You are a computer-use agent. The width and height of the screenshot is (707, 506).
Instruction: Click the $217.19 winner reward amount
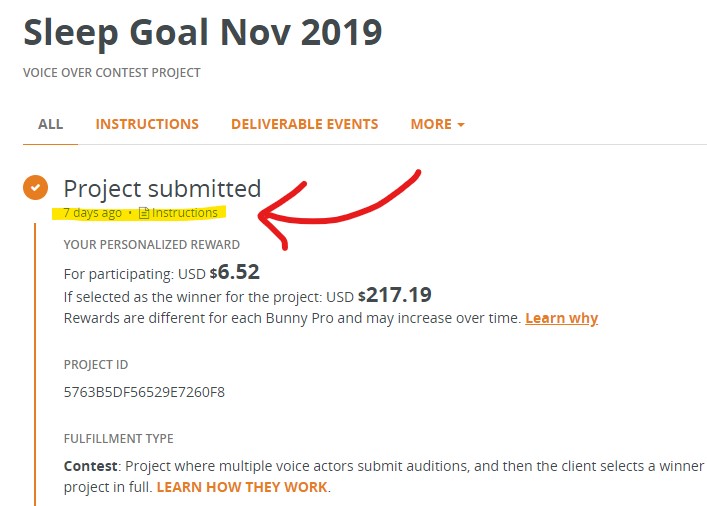[x=398, y=295]
